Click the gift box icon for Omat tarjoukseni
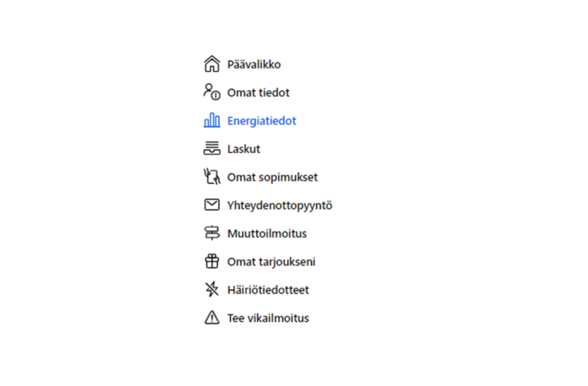This screenshot has width=588, height=386. pyautogui.click(x=212, y=262)
